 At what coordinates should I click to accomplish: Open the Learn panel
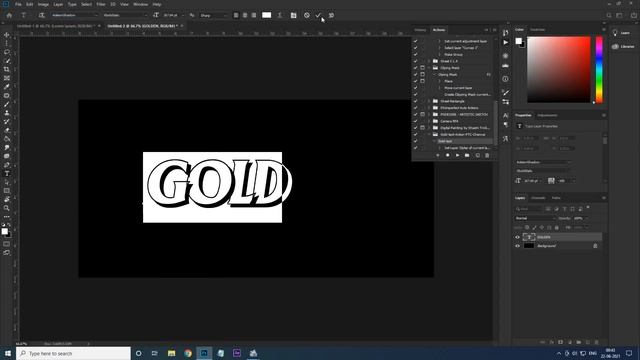pyautogui.click(x=620, y=33)
